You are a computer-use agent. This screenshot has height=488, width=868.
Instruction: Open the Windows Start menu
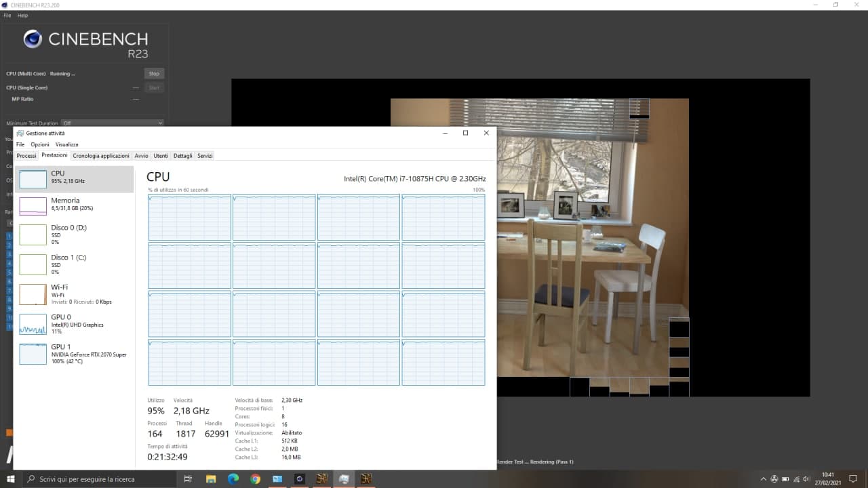pyautogui.click(x=10, y=479)
